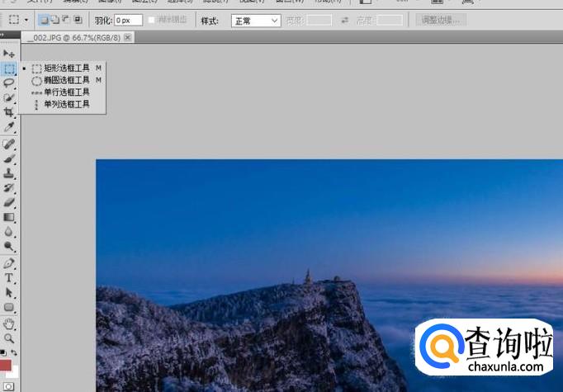The width and height of the screenshot is (563, 392).
Task: Toggle Intersect with Selection mode
Action: pos(78,19)
